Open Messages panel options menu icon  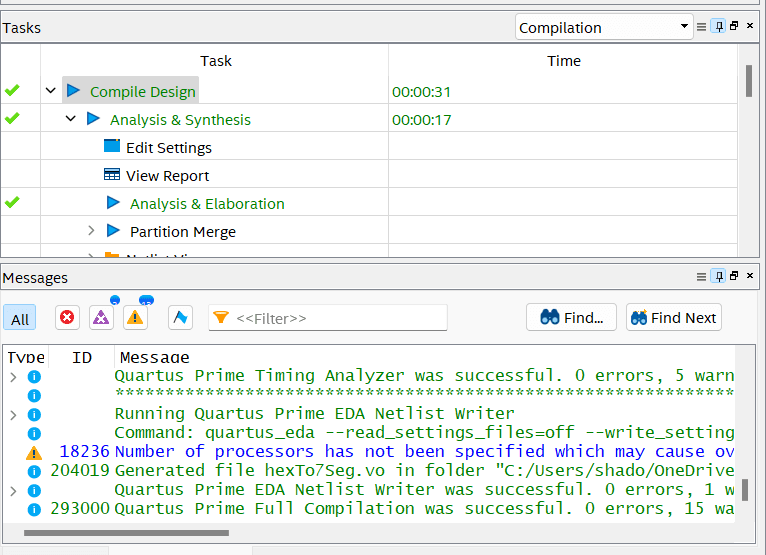[701, 277]
